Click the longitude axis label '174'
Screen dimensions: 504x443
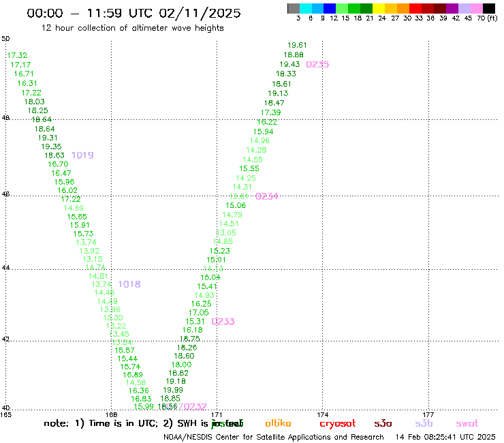pos(322,414)
